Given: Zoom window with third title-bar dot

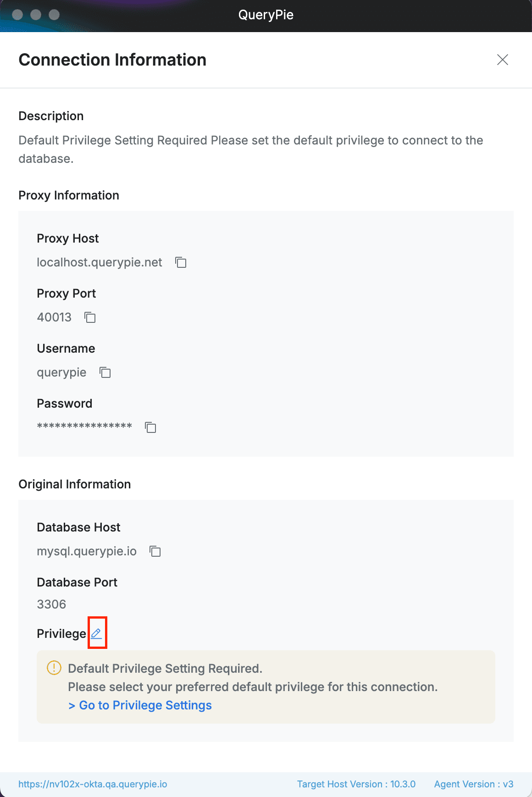Looking at the screenshot, I should point(54,15).
